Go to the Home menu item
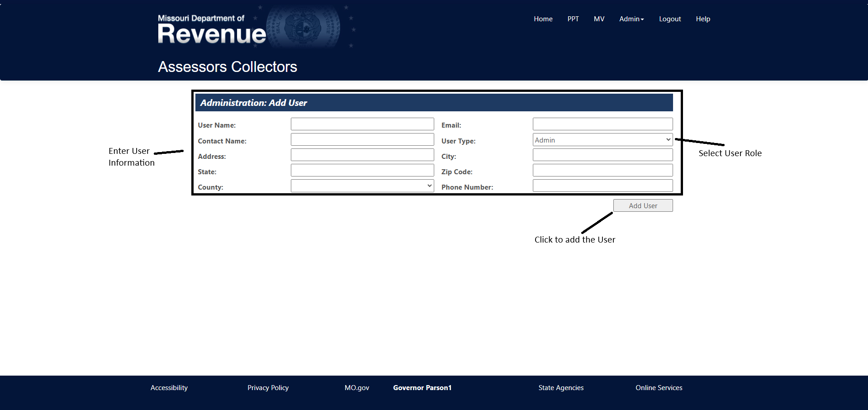 tap(543, 19)
